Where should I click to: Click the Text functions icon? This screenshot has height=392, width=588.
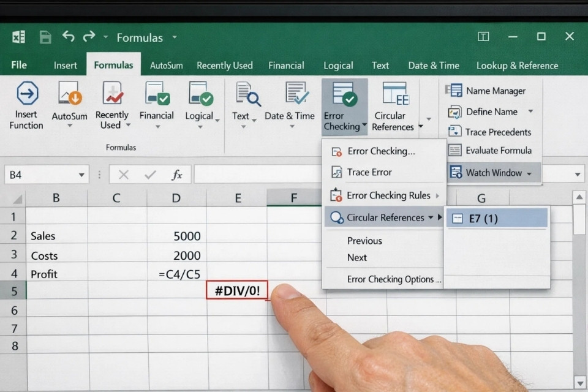point(247,94)
